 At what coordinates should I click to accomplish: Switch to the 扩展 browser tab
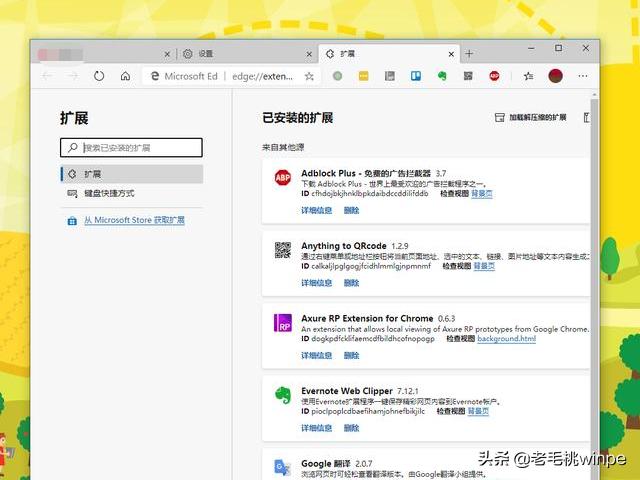point(389,53)
